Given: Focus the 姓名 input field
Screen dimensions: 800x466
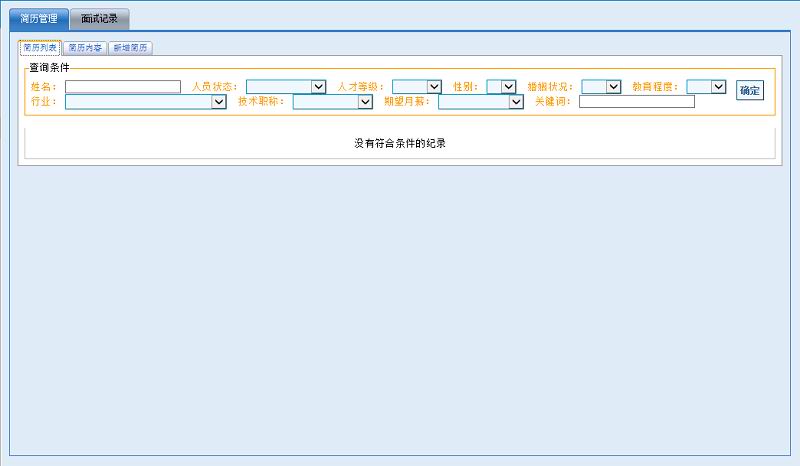Looking at the screenshot, I should pos(123,87).
